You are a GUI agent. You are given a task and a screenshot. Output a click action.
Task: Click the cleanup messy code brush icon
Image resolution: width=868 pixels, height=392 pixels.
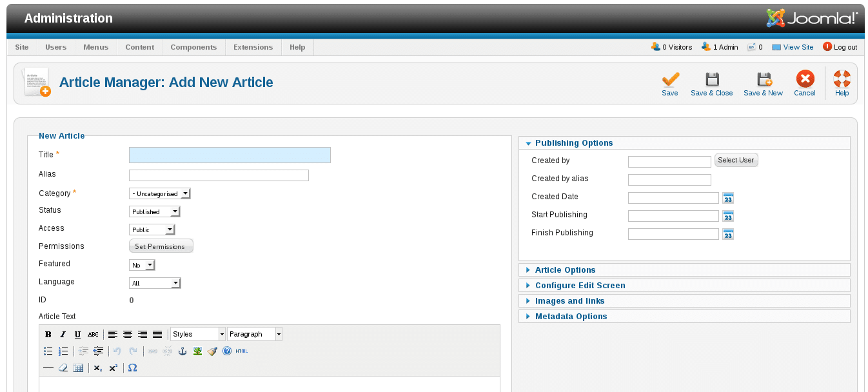pos(212,351)
